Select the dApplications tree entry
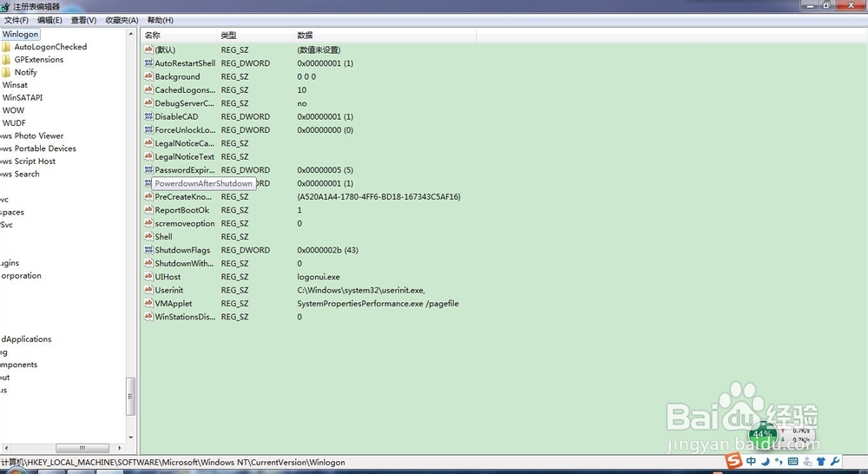Image resolution: width=868 pixels, height=474 pixels. (x=26, y=339)
